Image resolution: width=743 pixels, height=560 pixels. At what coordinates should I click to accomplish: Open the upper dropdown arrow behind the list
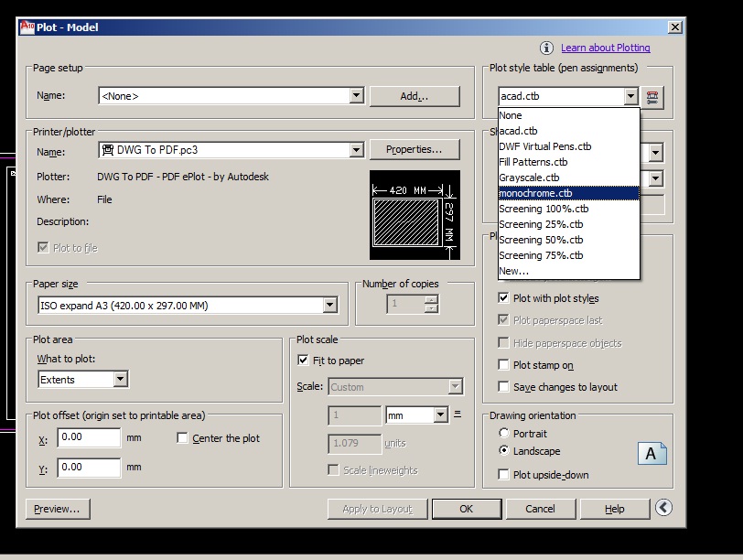(x=655, y=153)
